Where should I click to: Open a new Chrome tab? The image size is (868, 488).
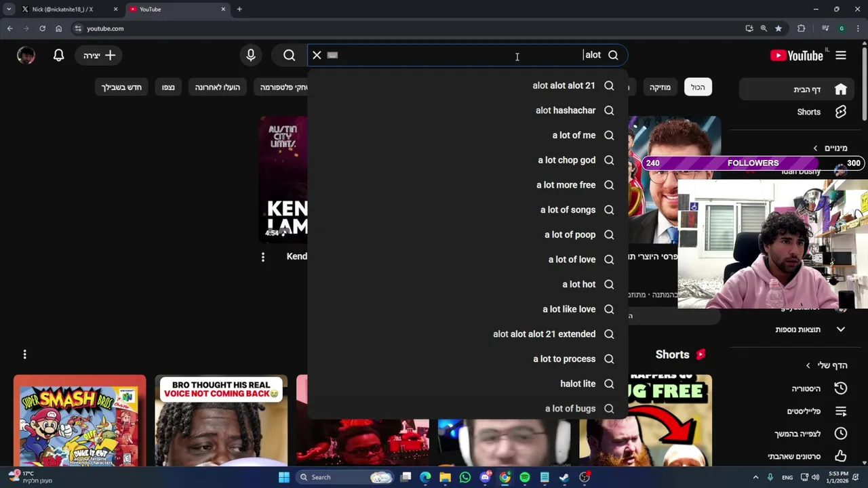click(x=239, y=9)
